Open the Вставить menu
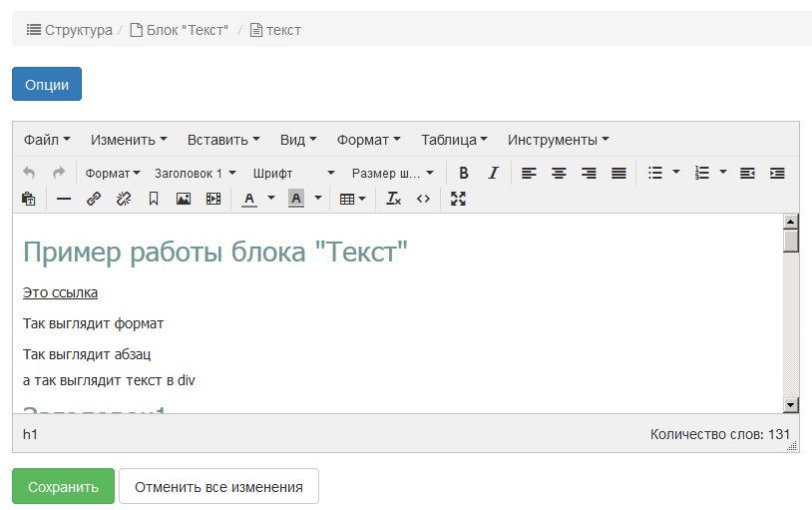The image size is (812, 510). 223,140
